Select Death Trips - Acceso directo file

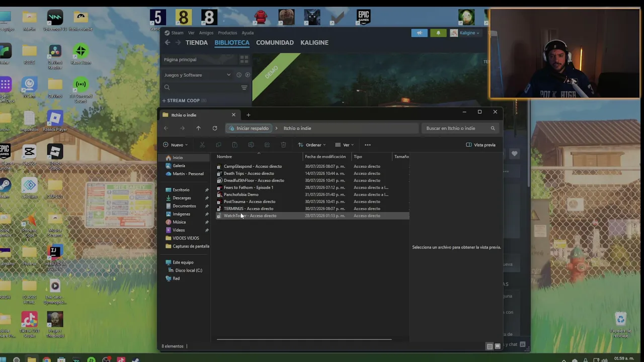coord(312,173)
